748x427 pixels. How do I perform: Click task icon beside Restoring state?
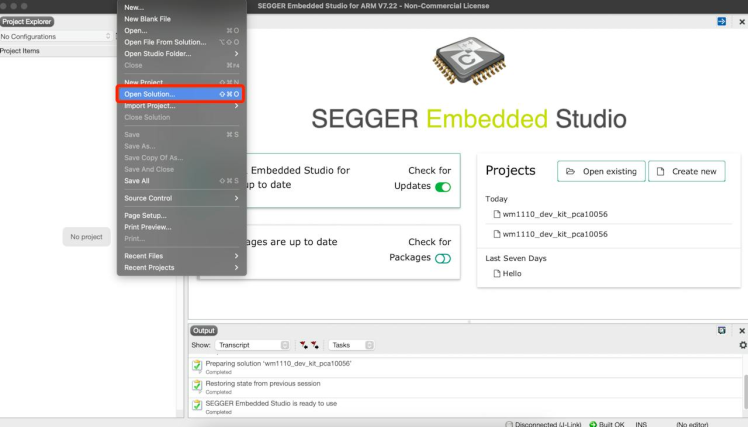coord(197,386)
